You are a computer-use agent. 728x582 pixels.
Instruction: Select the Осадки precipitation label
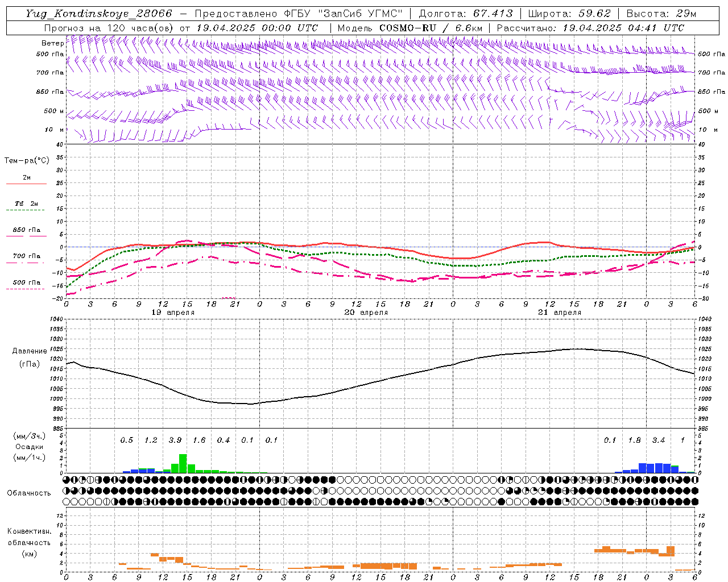29,447
